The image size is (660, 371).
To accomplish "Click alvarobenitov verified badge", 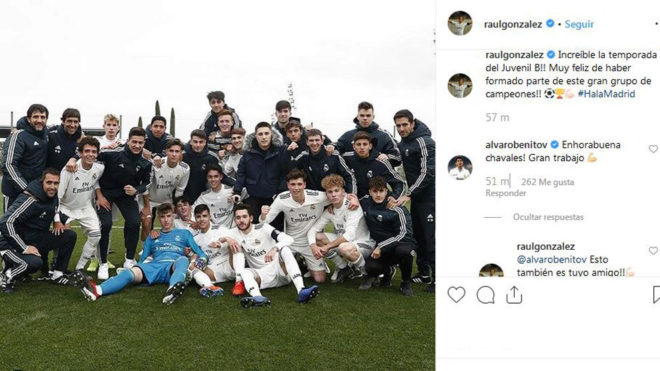I will [555, 144].
